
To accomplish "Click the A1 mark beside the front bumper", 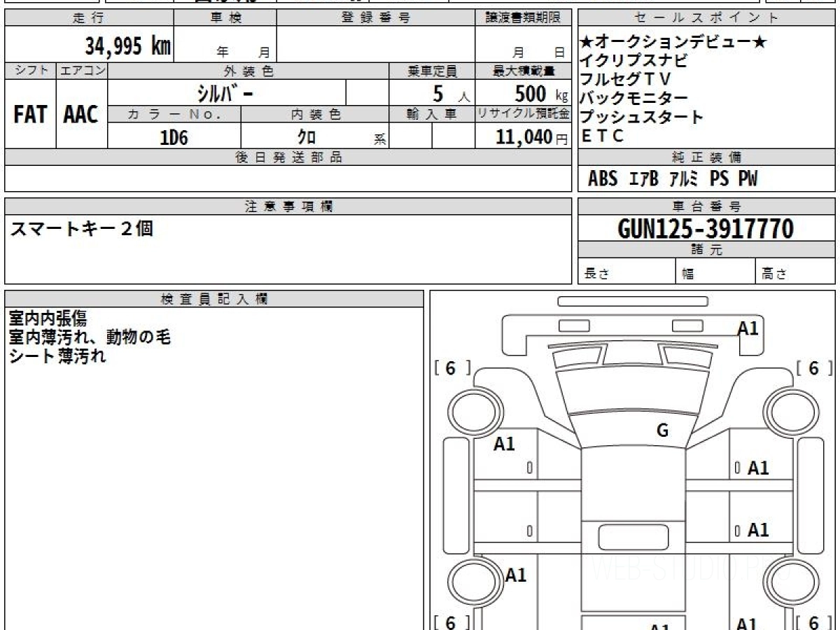I will 748,328.
